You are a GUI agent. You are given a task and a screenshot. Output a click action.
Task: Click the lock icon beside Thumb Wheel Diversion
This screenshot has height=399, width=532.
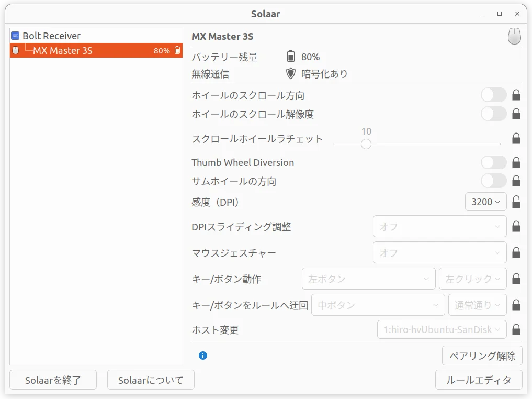[x=516, y=163]
